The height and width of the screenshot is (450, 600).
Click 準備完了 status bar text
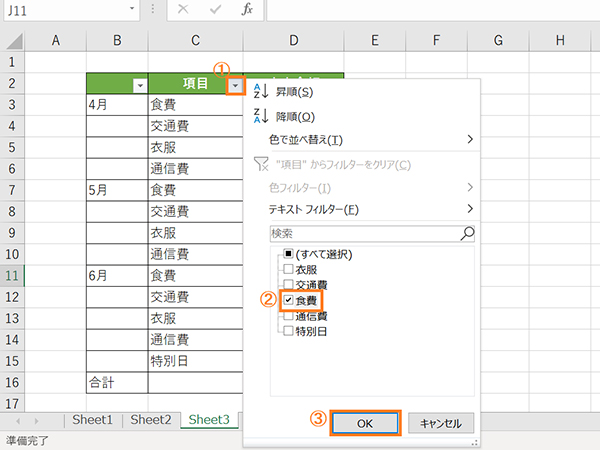(x=27, y=440)
